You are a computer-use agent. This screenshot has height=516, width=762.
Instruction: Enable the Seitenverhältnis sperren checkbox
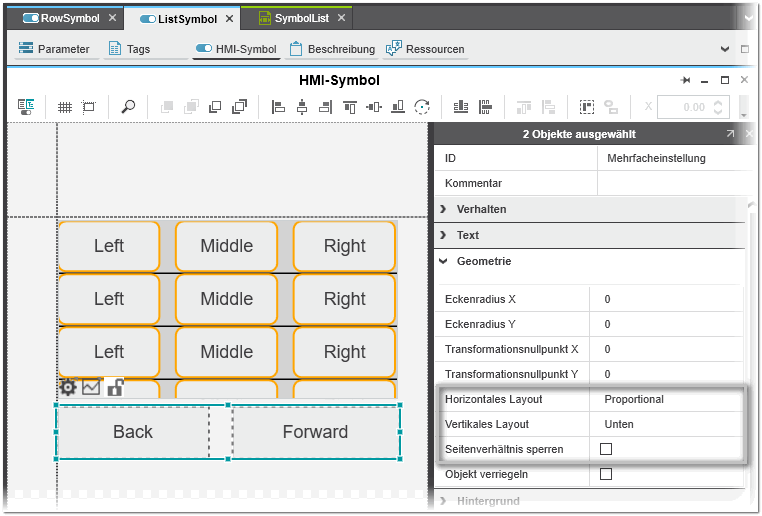click(605, 450)
